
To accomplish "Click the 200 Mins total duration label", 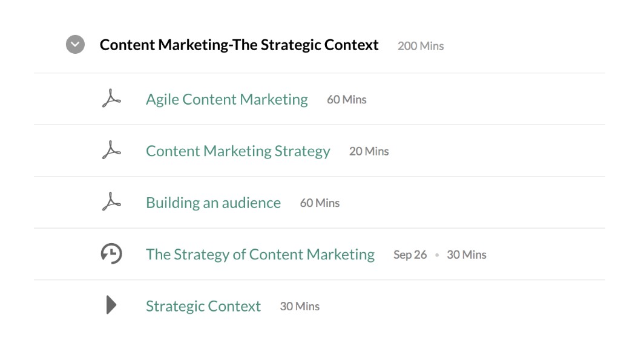I will tap(421, 46).
